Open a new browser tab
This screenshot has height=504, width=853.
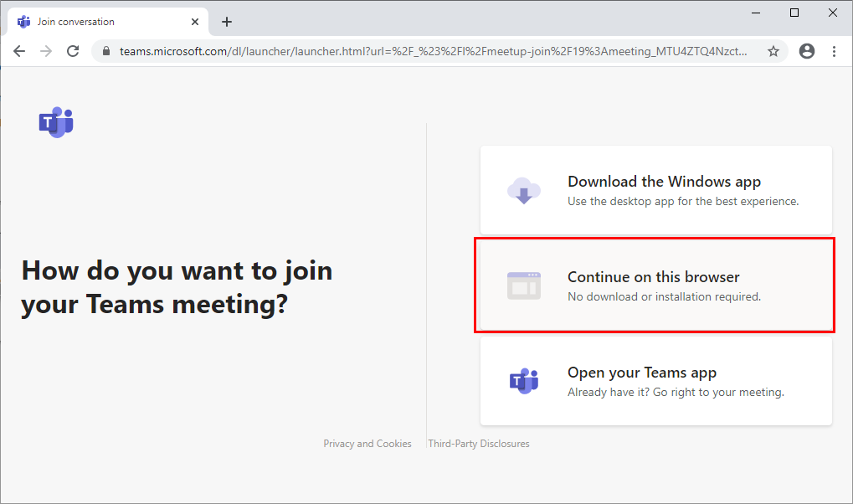pyautogui.click(x=227, y=22)
